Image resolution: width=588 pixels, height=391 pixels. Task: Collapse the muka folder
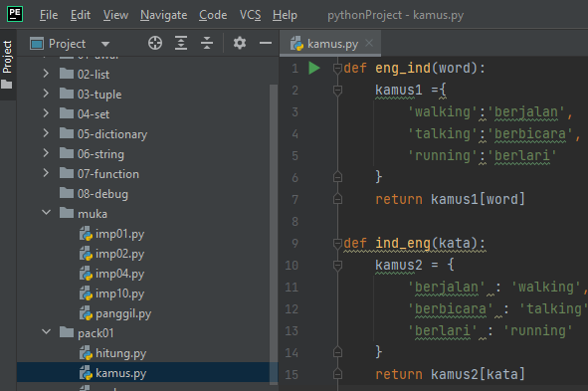46,213
